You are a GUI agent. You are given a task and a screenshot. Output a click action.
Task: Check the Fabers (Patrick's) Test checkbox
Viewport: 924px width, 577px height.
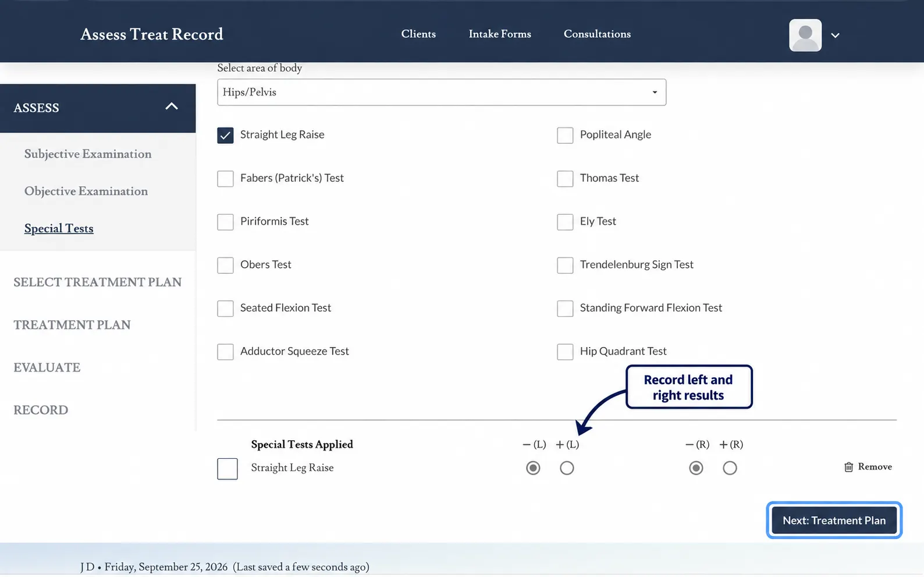tap(225, 178)
